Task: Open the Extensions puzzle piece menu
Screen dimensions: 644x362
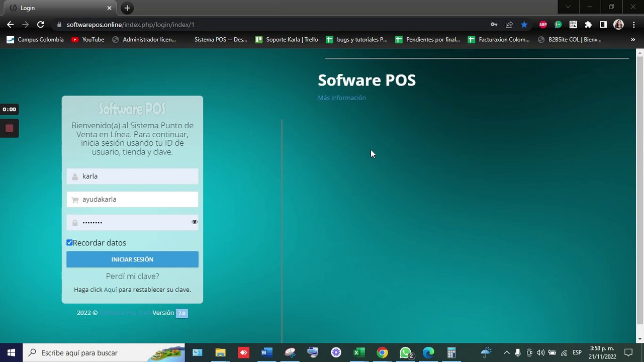Action: click(588, 25)
